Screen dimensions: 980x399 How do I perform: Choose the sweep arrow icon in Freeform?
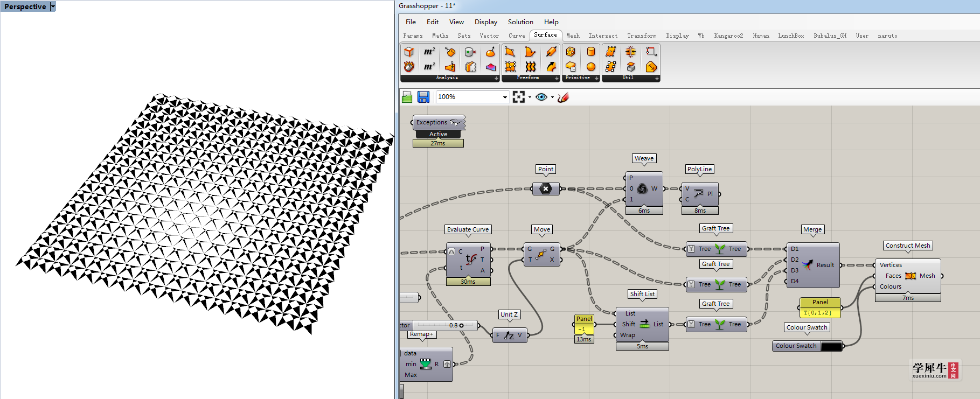[551, 67]
